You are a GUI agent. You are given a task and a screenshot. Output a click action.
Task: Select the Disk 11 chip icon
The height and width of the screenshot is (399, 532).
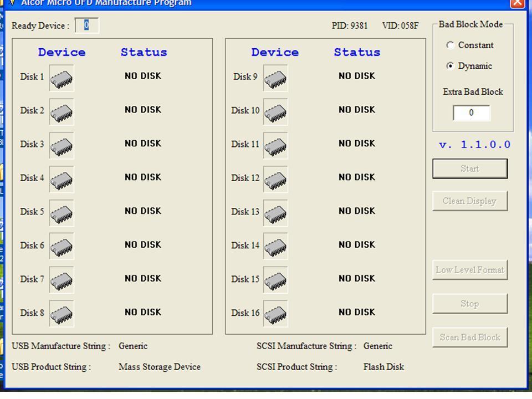click(x=275, y=146)
